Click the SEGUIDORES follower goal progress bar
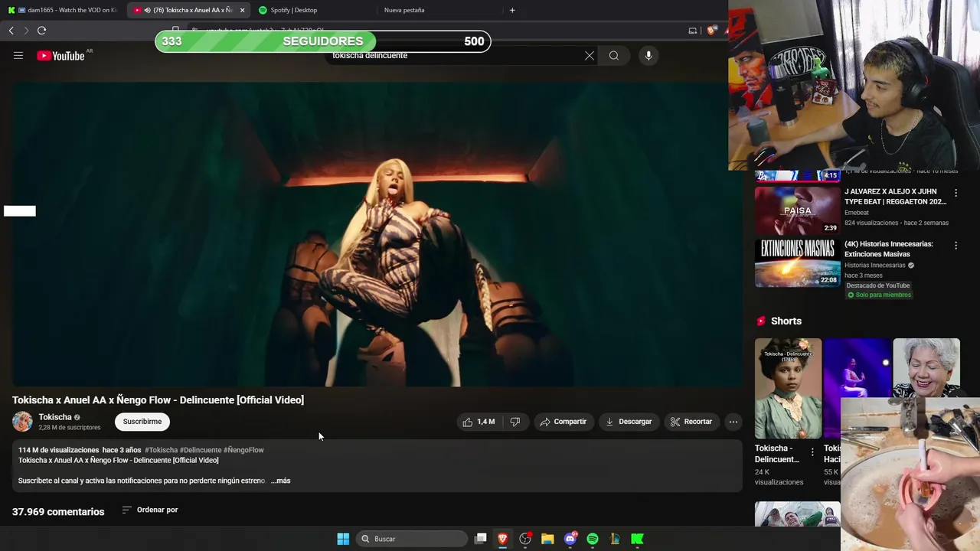Image resolution: width=980 pixels, height=551 pixels. (x=322, y=41)
